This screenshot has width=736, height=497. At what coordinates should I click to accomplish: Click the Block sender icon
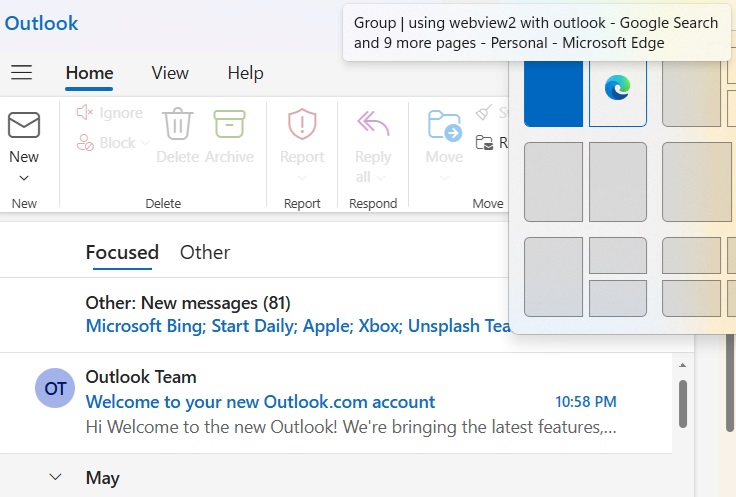click(x=85, y=142)
